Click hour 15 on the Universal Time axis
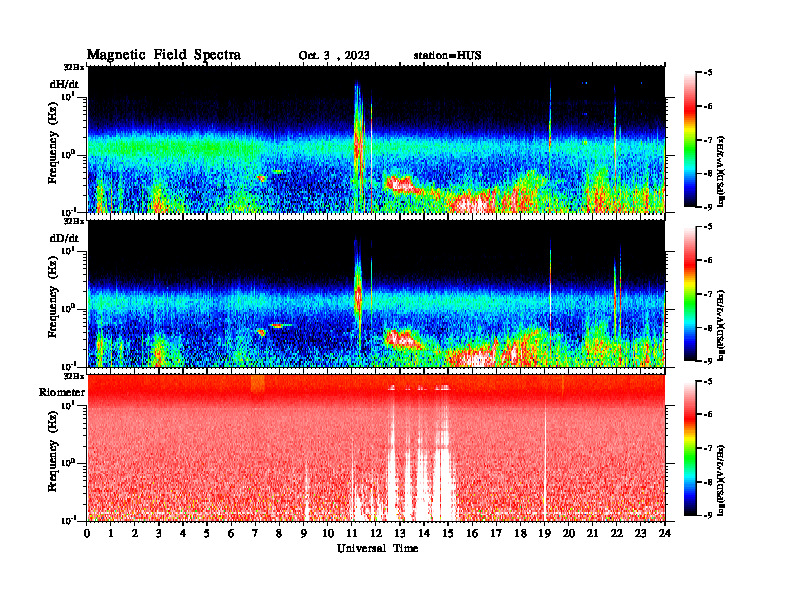The height and width of the screenshot is (612, 792). click(x=448, y=533)
